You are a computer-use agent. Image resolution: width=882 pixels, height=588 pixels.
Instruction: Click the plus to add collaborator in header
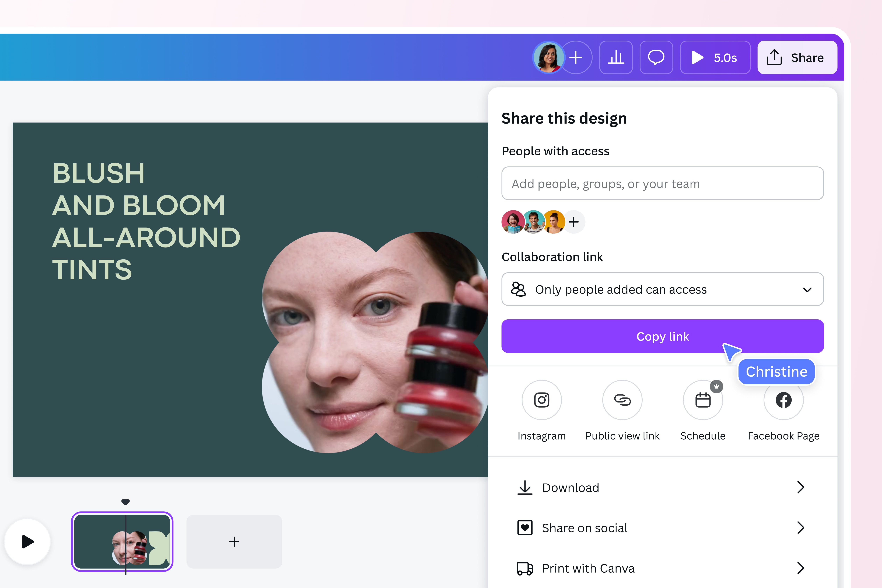(576, 57)
